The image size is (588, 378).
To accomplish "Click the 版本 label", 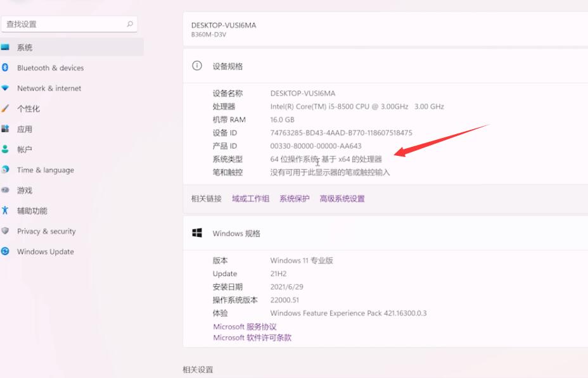I will click(220, 260).
